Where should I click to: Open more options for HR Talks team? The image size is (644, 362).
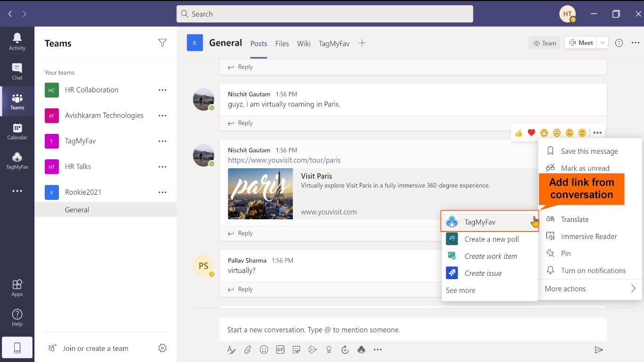coord(163,166)
